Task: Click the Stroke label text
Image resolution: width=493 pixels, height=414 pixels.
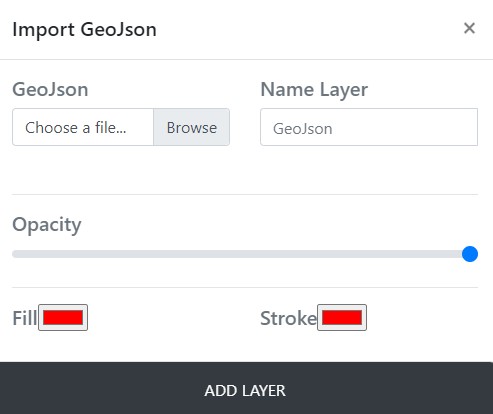Action: [x=288, y=318]
